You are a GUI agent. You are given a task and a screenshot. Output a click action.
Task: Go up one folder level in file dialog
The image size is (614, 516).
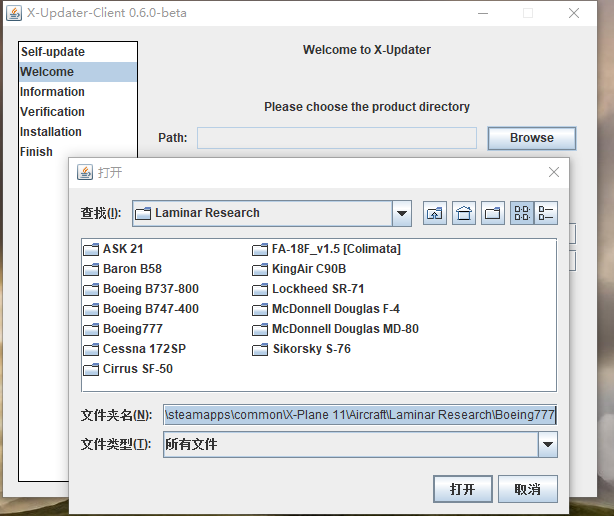pos(435,213)
